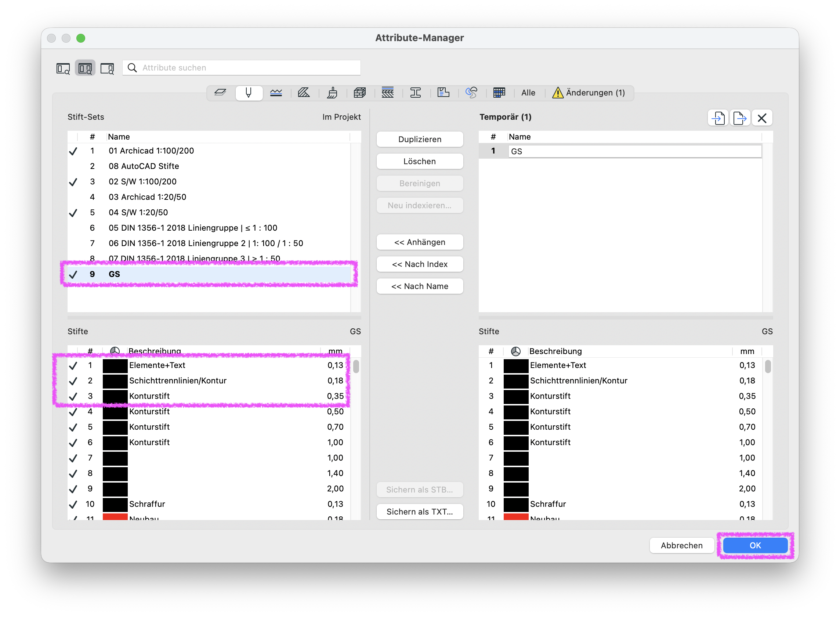
Task: Sort Temporär list by Name header
Action: (x=635, y=137)
